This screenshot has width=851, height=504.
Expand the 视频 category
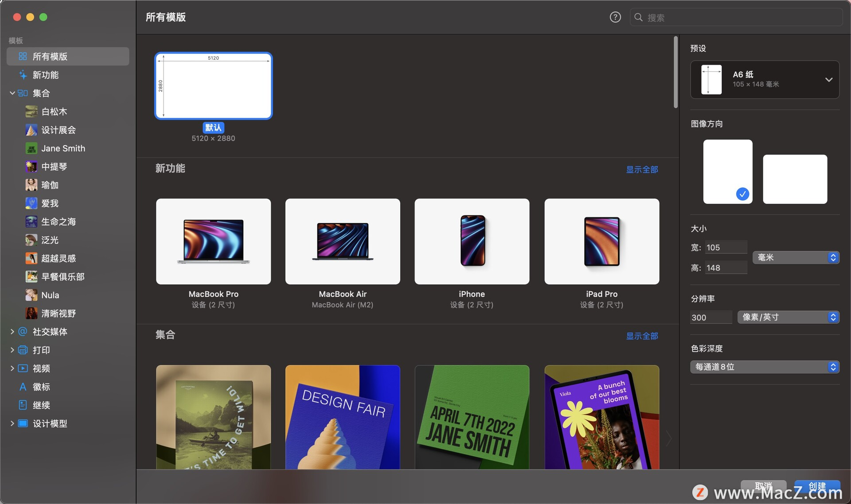(x=12, y=368)
